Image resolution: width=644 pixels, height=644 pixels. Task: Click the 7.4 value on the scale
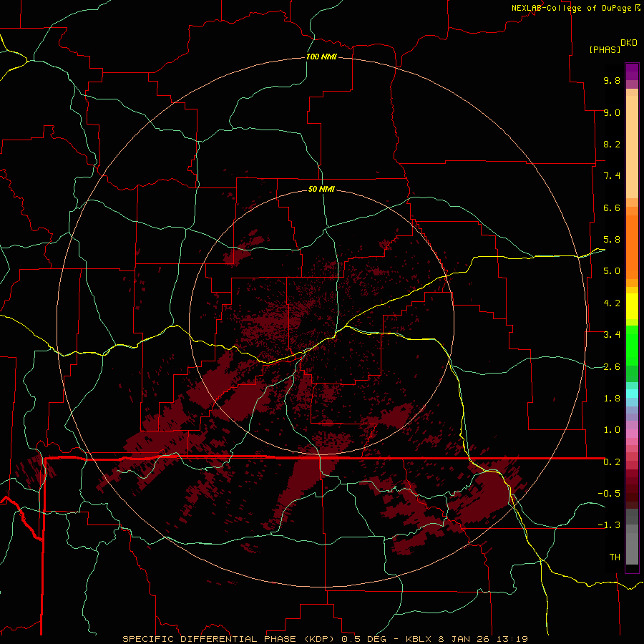click(x=612, y=176)
